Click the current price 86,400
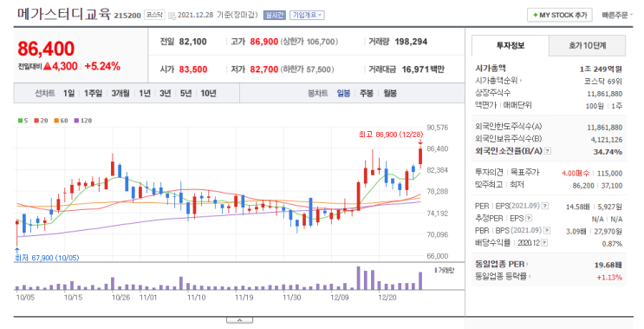Image resolution: width=644 pixels, height=329 pixels. click(46, 49)
